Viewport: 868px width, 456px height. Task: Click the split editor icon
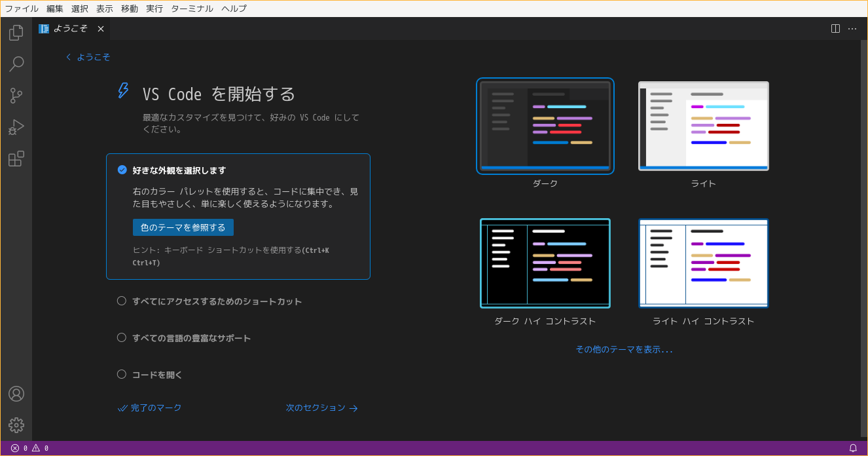click(x=835, y=28)
